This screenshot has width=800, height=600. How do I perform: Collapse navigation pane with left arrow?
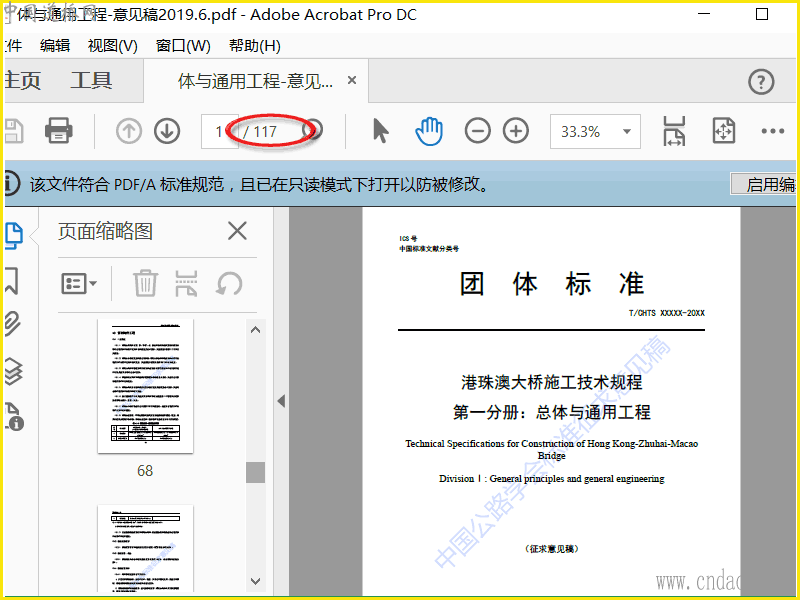click(281, 401)
